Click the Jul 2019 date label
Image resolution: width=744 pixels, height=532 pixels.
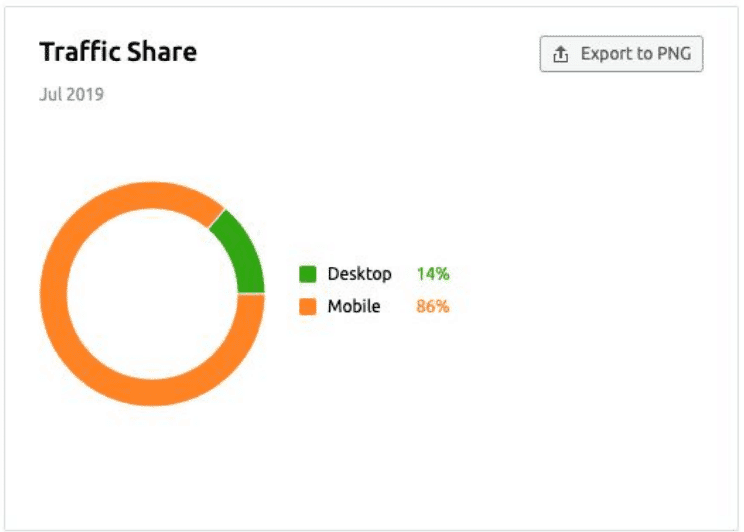click(71, 94)
